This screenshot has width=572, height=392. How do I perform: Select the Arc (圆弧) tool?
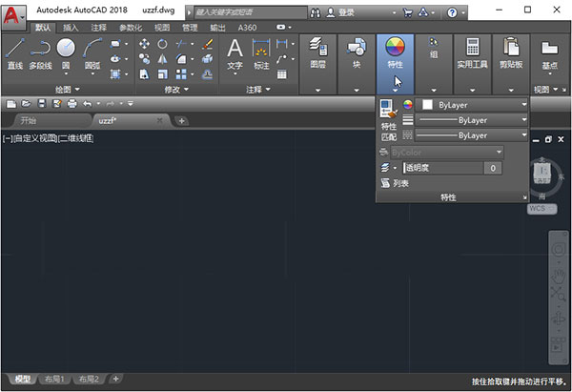[92, 52]
